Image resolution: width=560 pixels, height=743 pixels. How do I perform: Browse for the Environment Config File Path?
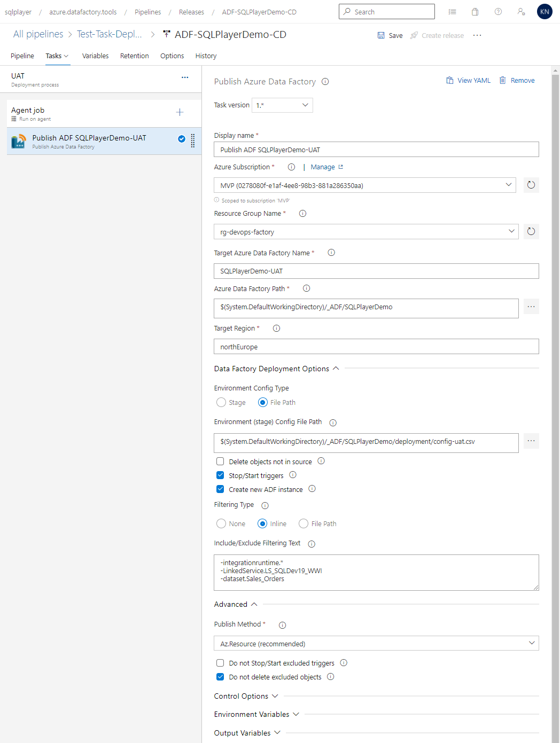pyautogui.click(x=531, y=441)
